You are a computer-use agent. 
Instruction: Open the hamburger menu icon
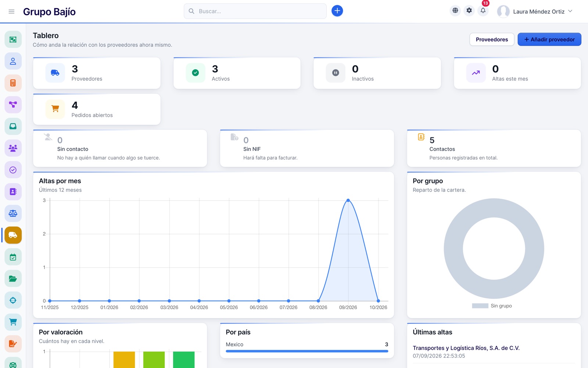pyautogui.click(x=11, y=11)
